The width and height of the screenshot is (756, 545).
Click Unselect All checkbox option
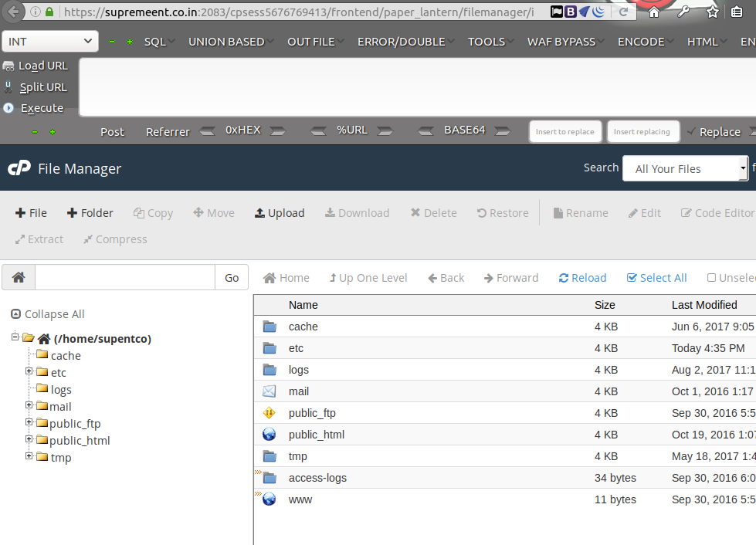coord(731,278)
